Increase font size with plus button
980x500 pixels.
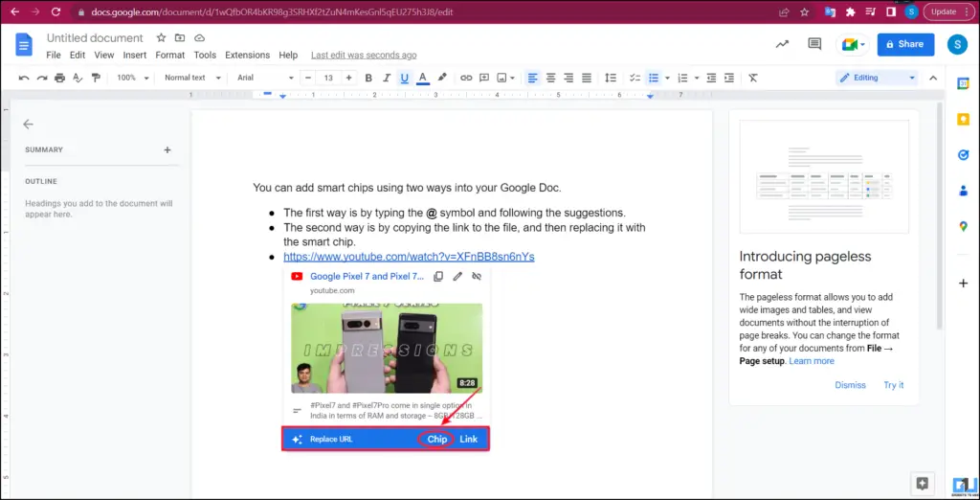348,79
